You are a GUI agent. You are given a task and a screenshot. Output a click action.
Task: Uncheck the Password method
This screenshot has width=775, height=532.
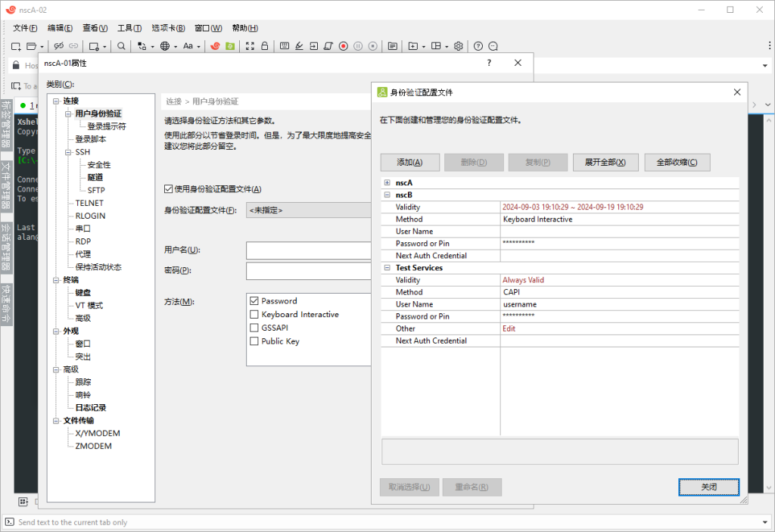click(254, 300)
